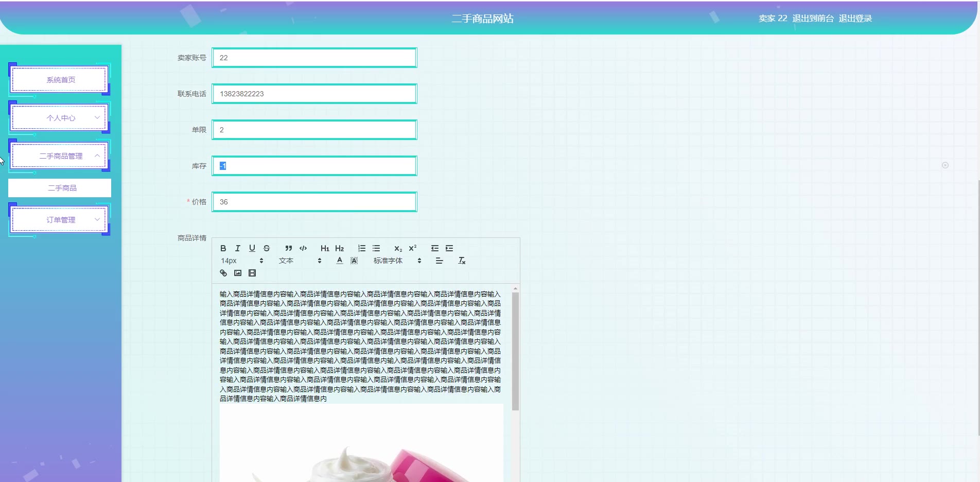Click the 卖家账号 input field
Image resolution: width=980 pixels, height=482 pixels.
314,58
